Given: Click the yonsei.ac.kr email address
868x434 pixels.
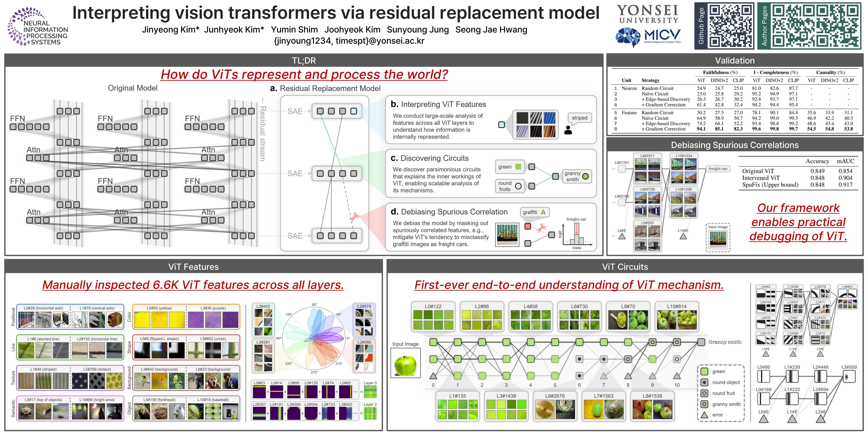Looking at the screenshot, I should [x=349, y=41].
